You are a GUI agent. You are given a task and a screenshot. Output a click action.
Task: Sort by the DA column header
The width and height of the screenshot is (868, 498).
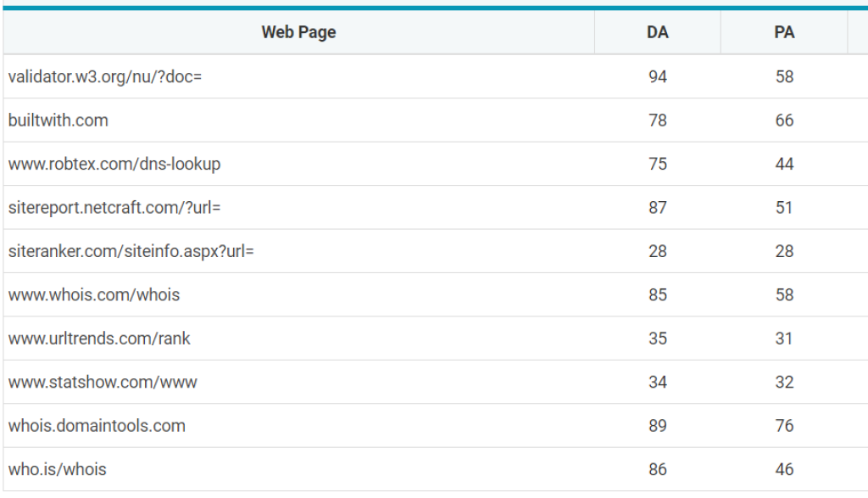[x=657, y=32]
